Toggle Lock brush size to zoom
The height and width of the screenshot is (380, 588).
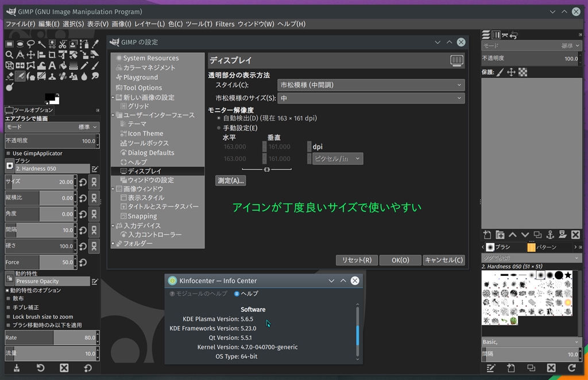(8, 317)
